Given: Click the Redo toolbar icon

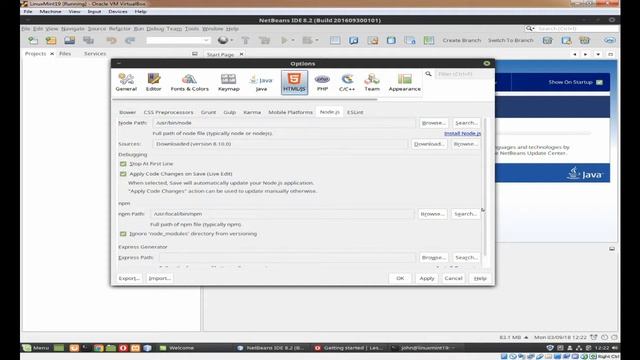Looking at the screenshot, I should point(130,40).
